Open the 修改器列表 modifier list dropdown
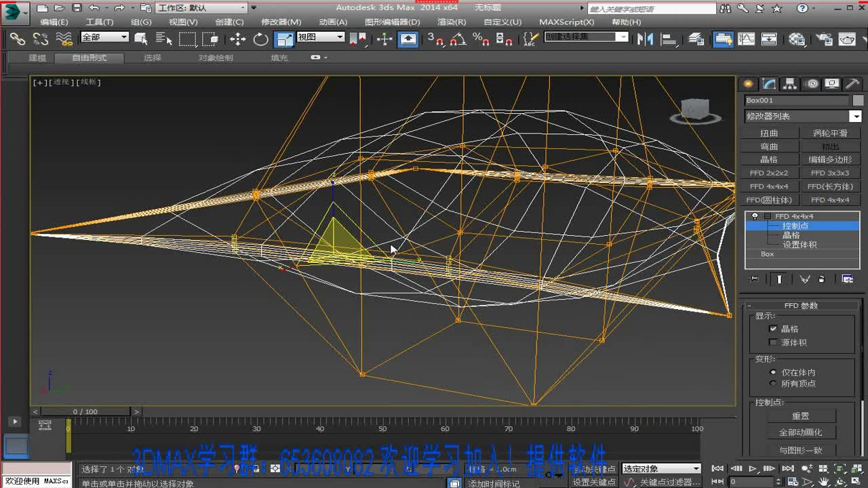Image resolution: width=868 pixels, height=488 pixels. tap(856, 117)
